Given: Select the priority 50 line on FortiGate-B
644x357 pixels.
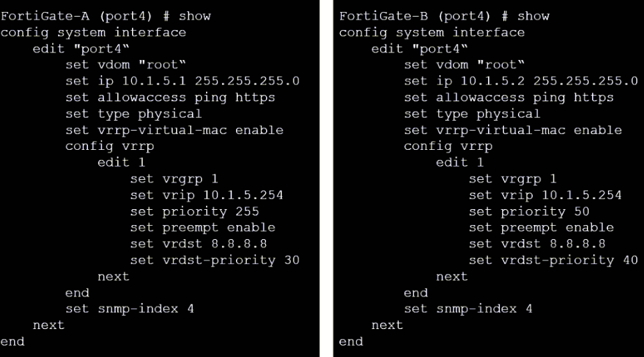Looking at the screenshot, I should 529,211.
